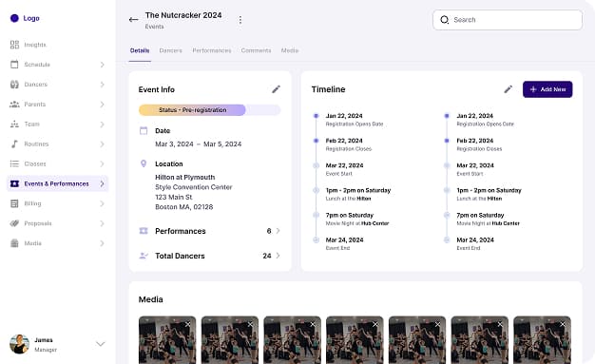Click the Proposals icon in sidebar
The height and width of the screenshot is (364, 595).
click(x=14, y=223)
